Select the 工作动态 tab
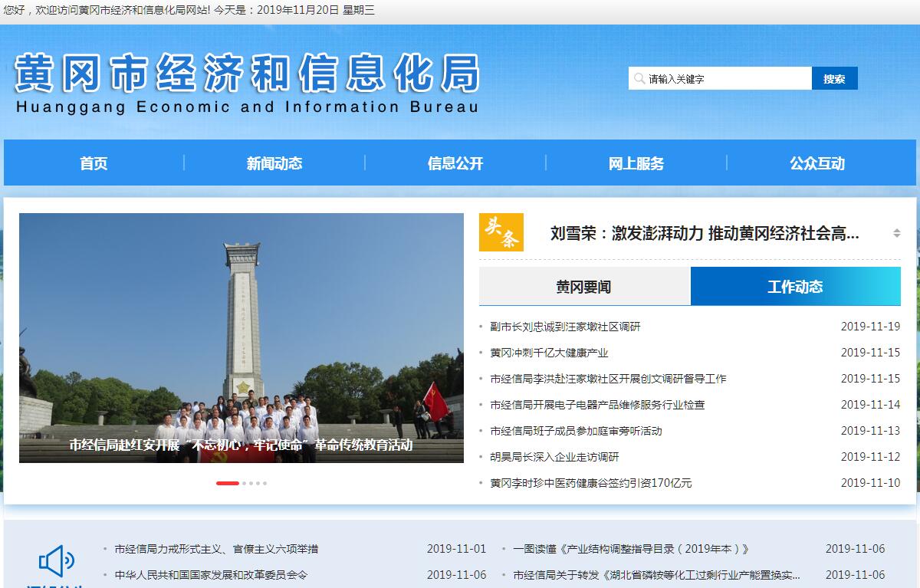The width and height of the screenshot is (920, 588). [795, 287]
